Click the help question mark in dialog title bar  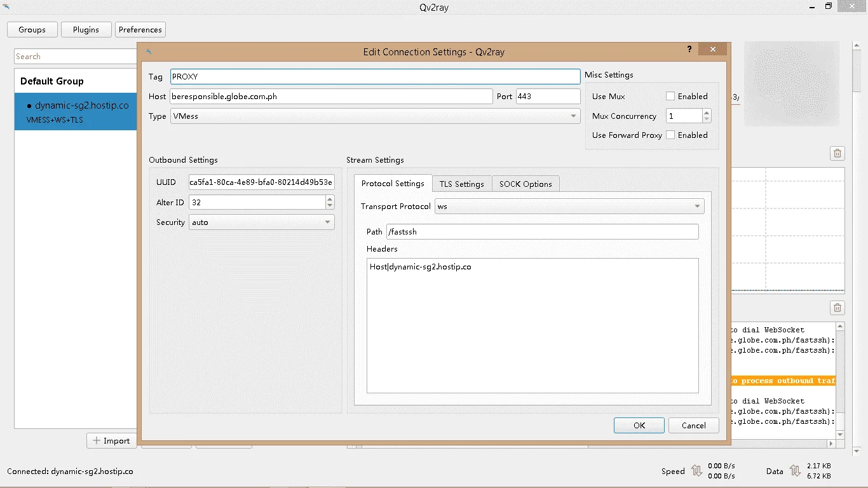pyautogui.click(x=689, y=50)
